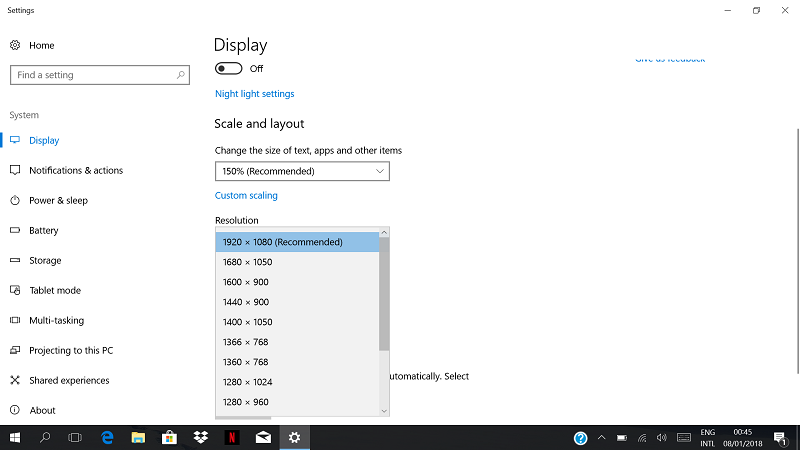Click the Display monitor icon in sidebar
Image resolution: width=800 pixels, height=450 pixels.
click(x=15, y=140)
